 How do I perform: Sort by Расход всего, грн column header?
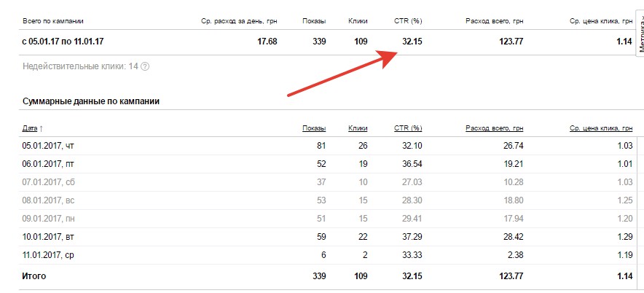pos(494,128)
